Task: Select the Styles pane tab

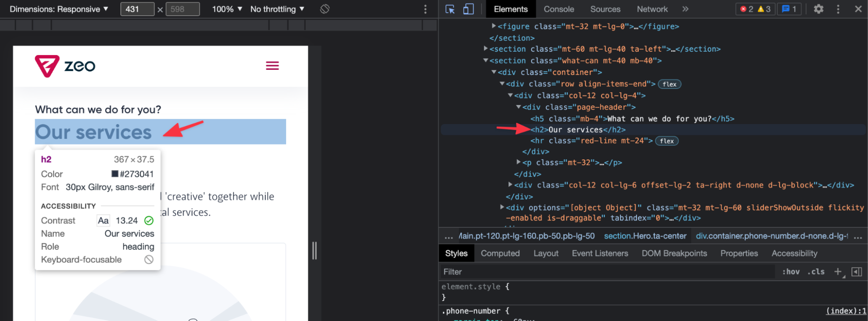Action: 456,253
